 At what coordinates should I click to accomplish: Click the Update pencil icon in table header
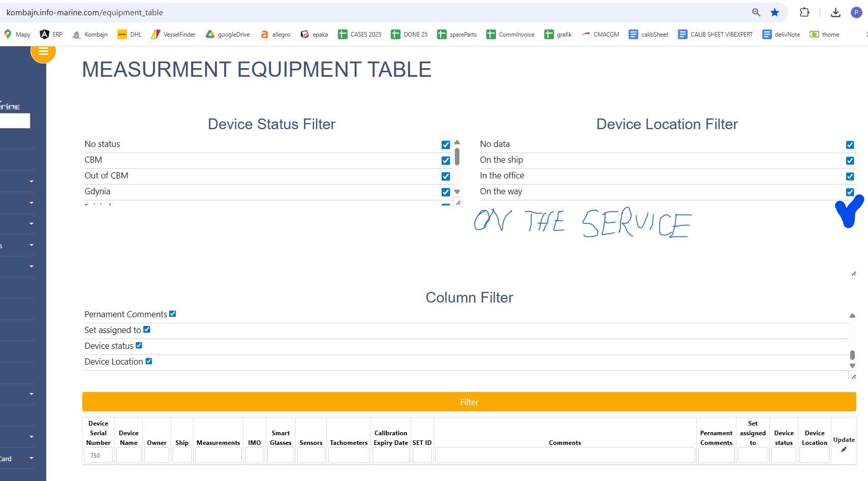point(844,449)
